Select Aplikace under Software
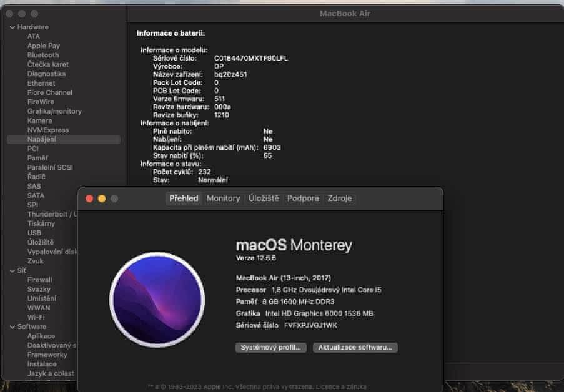This screenshot has width=564, height=392. [x=41, y=336]
